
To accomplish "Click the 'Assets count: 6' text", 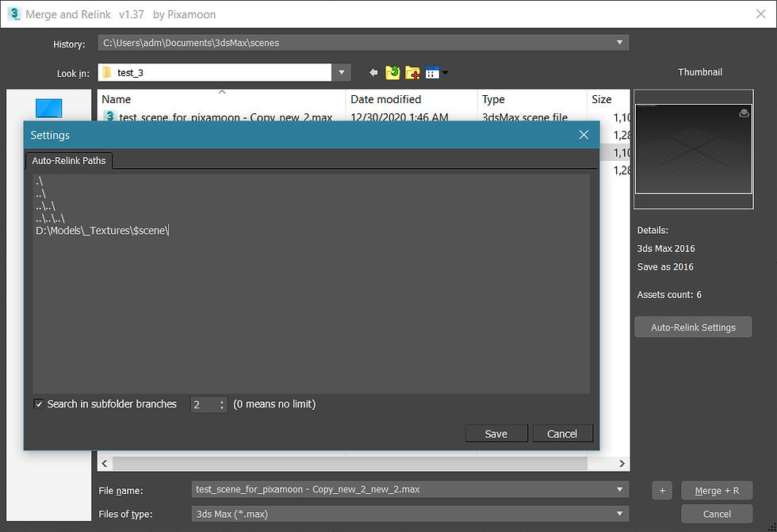I will click(x=669, y=295).
